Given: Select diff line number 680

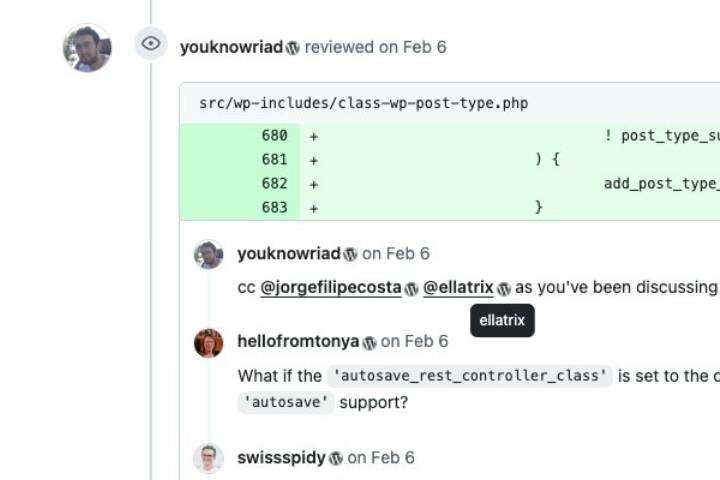Looking at the screenshot, I should (274, 135).
